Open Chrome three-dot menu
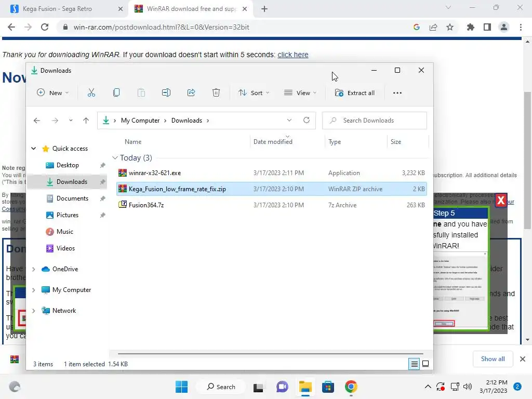 (x=521, y=27)
